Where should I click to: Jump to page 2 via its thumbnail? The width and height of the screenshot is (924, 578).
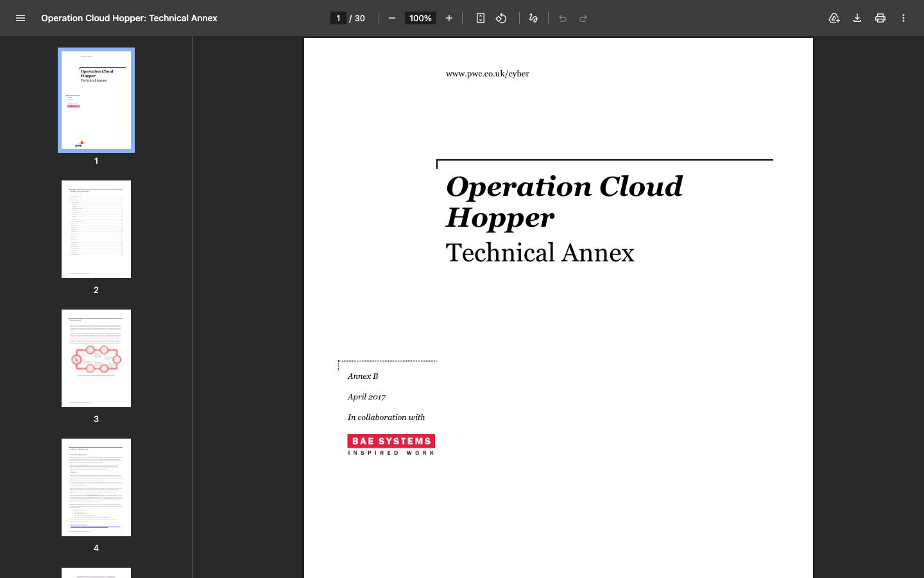pyautogui.click(x=96, y=229)
